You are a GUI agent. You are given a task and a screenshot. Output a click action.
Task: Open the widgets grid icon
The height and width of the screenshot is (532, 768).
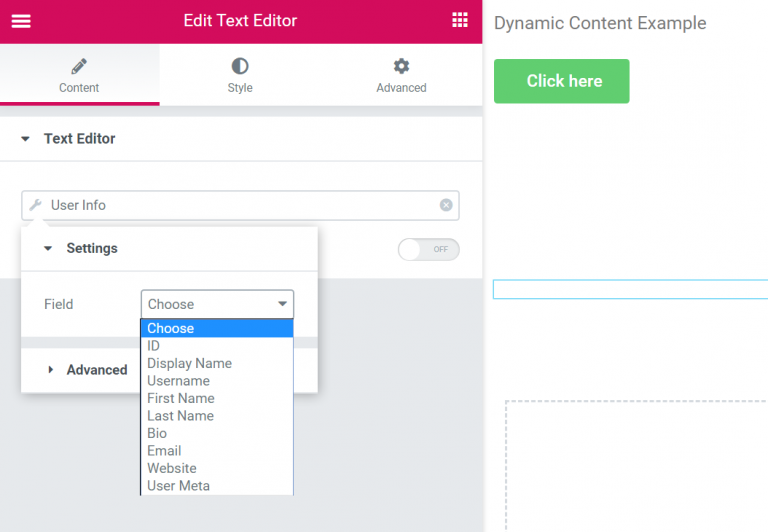[x=460, y=21]
